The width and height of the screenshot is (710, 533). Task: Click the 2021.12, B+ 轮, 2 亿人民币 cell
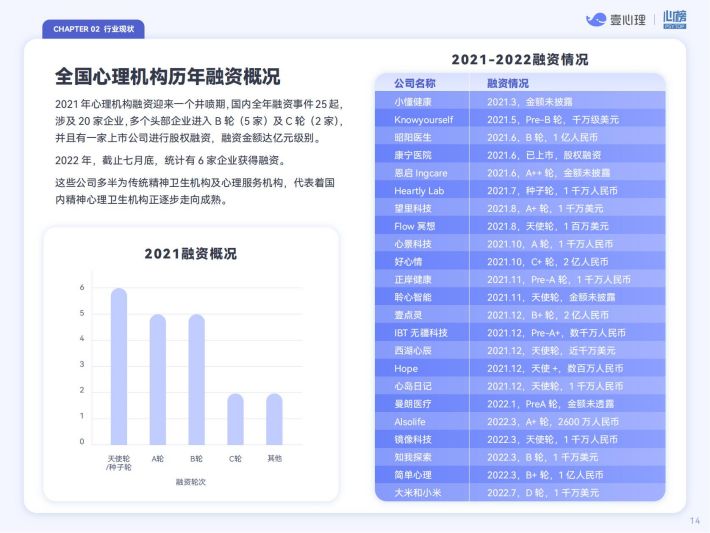tap(547, 315)
